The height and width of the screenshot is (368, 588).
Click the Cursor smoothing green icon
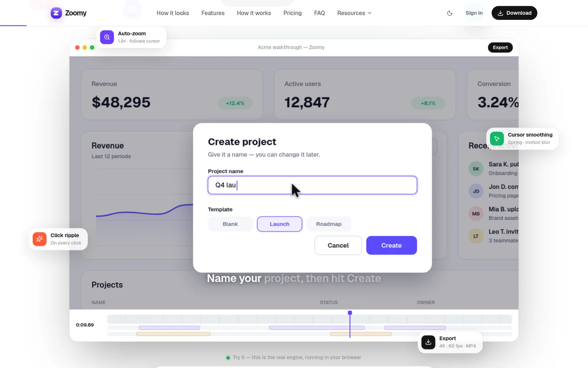click(497, 139)
